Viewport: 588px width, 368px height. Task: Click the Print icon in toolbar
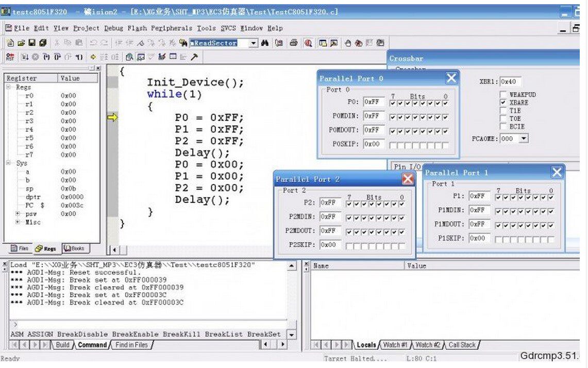pyautogui.click(x=293, y=43)
